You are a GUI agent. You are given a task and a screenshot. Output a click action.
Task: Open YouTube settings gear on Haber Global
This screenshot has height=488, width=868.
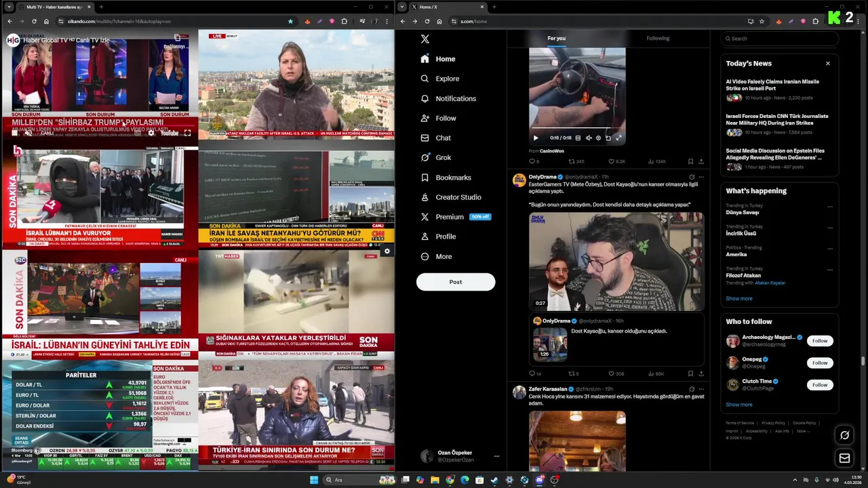point(151,133)
